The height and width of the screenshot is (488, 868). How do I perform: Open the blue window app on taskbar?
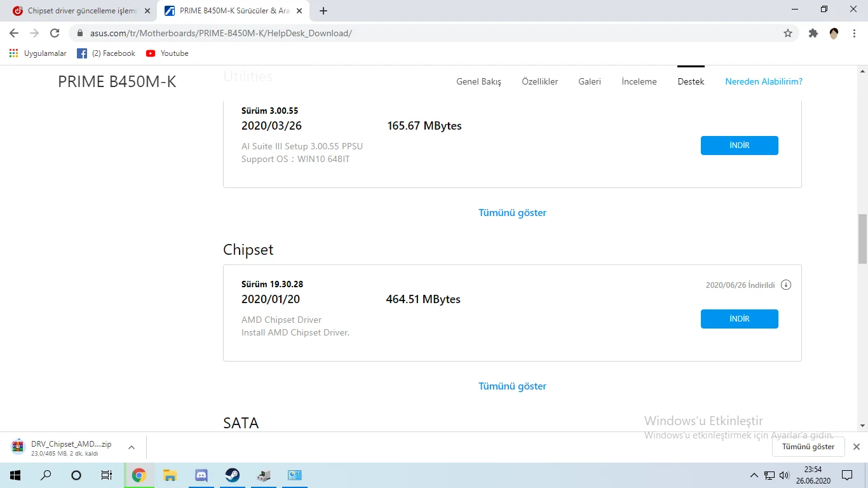point(294,475)
